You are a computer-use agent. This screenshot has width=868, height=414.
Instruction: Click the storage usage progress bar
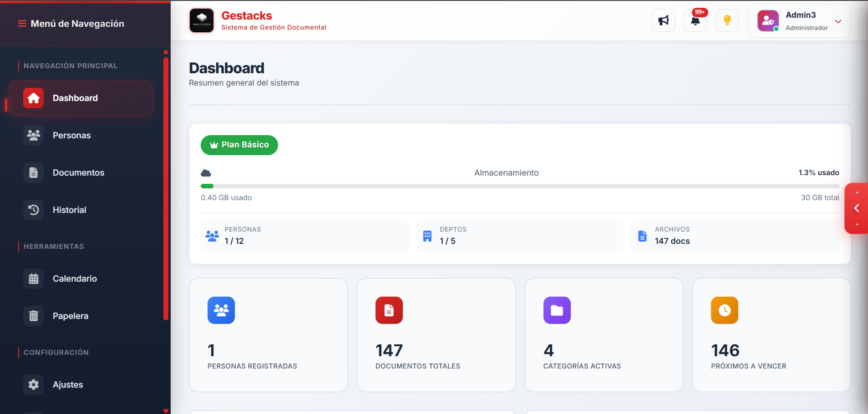click(x=520, y=186)
